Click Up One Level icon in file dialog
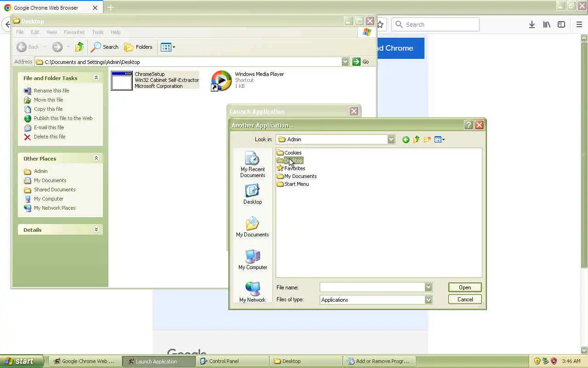 click(x=416, y=139)
